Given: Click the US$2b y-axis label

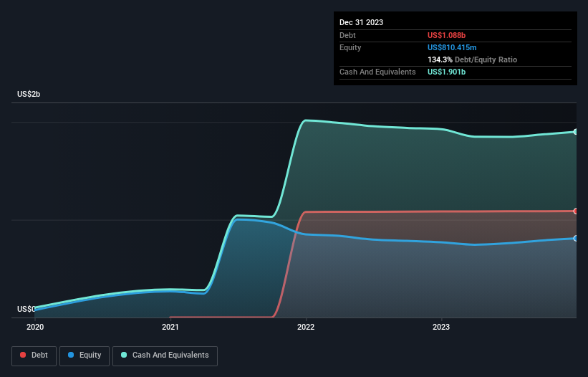Looking at the screenshot, I should (x=29, y=94).
